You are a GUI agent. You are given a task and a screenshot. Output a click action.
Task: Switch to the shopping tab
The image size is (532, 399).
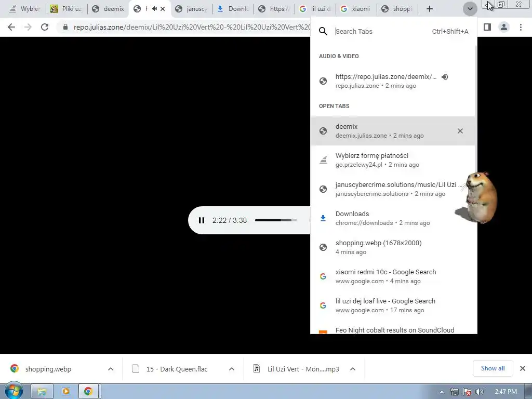(397, 9)
